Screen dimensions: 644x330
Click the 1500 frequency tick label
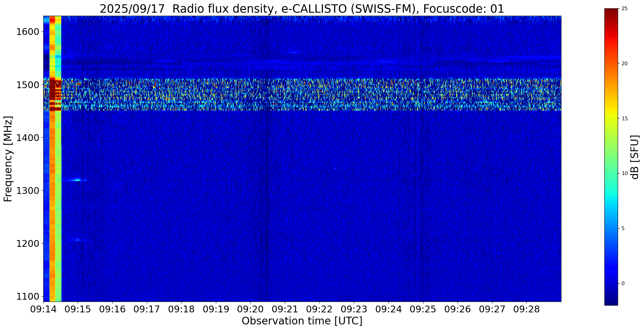point(28,85)
